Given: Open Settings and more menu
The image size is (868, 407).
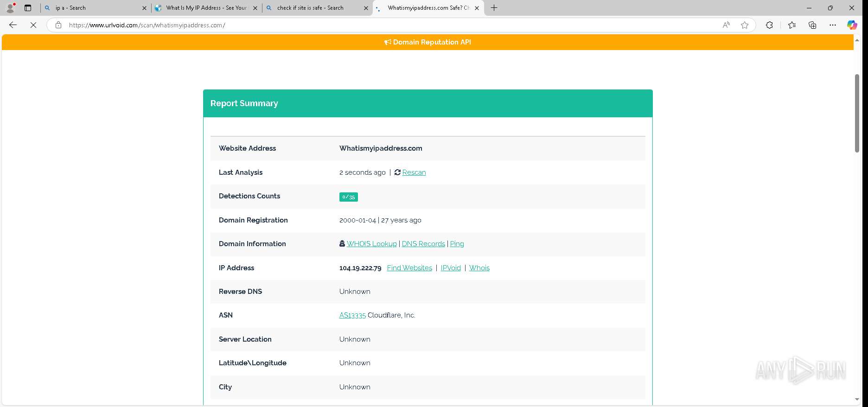Looking at the screenshot, I should click(833, 25).
